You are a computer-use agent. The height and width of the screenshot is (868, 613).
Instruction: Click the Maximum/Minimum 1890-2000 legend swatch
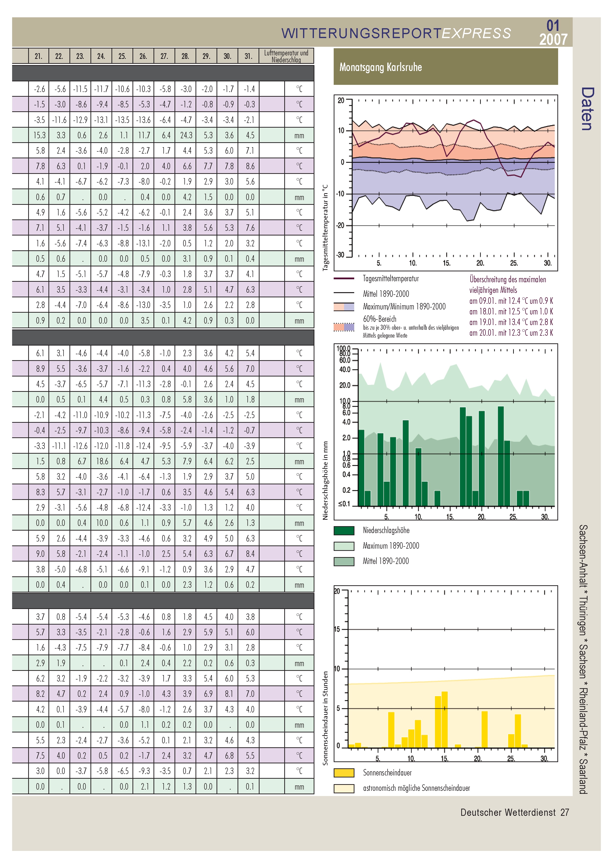tap(344, 306)
